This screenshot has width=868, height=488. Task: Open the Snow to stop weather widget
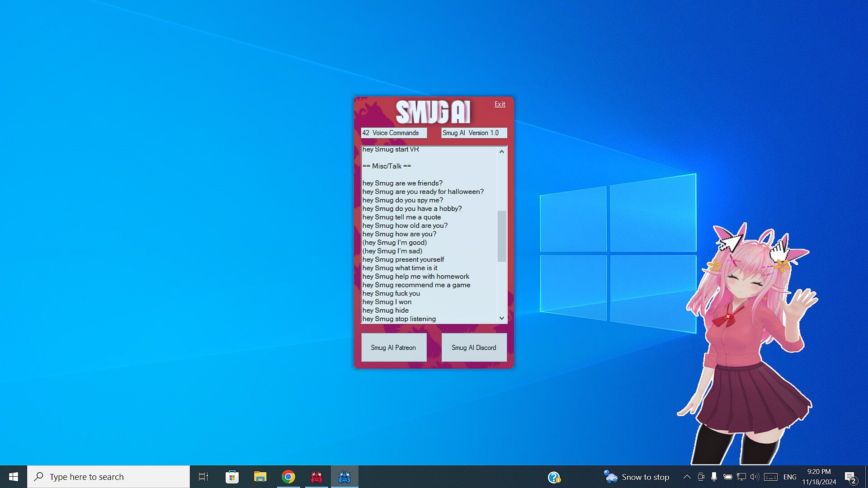637,477
